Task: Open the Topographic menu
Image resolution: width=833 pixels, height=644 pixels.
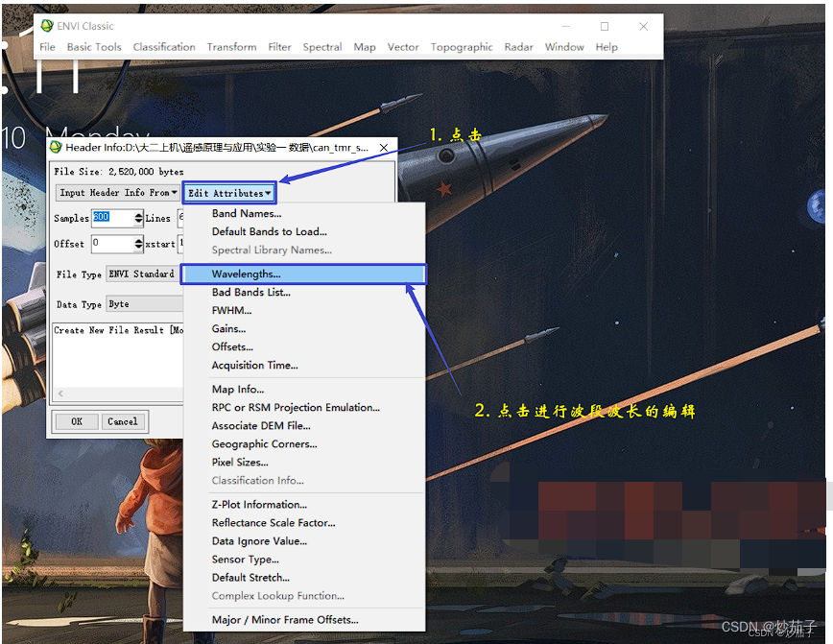Action: 462,47
